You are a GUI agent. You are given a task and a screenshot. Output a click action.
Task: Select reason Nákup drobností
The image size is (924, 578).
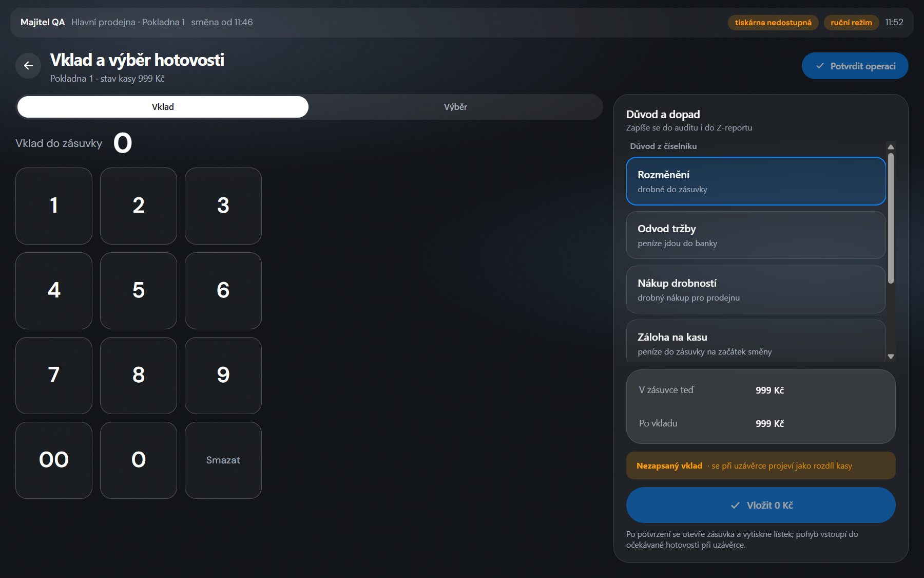(x=756, y=289)
